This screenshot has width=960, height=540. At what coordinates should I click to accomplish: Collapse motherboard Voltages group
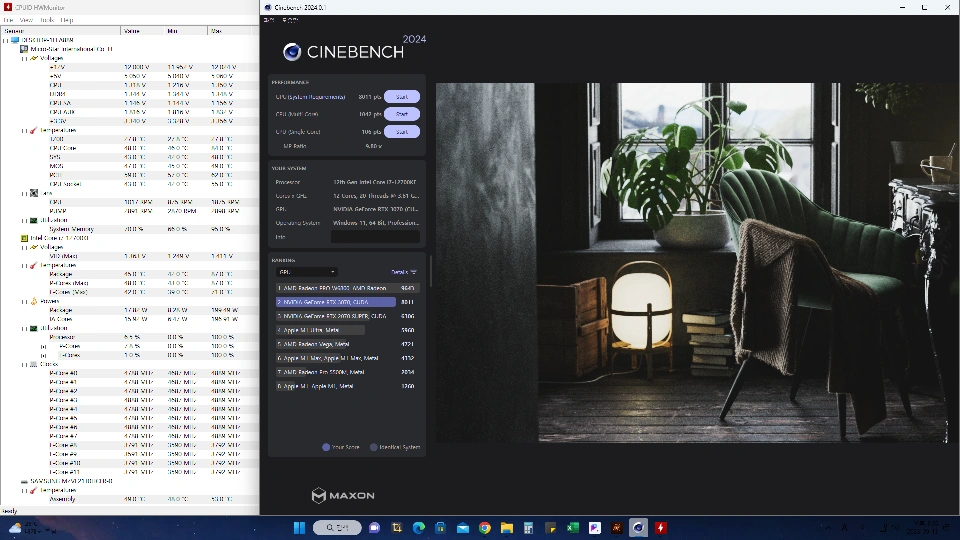tap(24, 58)
